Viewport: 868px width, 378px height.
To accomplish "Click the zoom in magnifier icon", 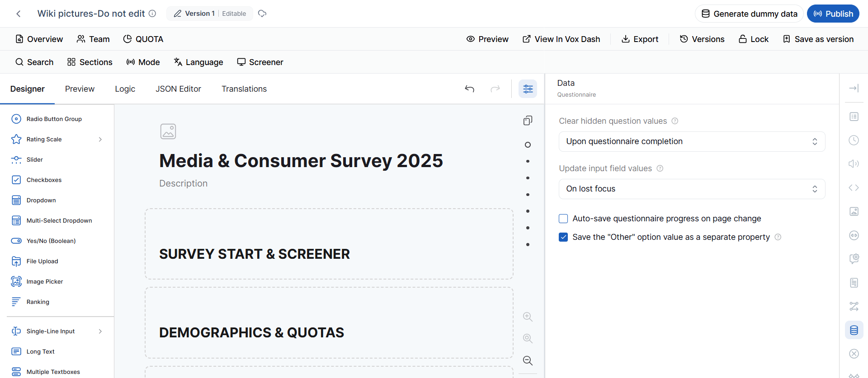I will coord(528,317).
